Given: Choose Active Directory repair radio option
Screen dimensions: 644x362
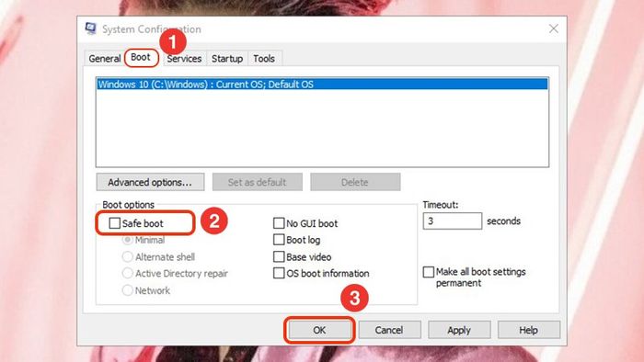Looking at the screenshot, I should point(127,274).
